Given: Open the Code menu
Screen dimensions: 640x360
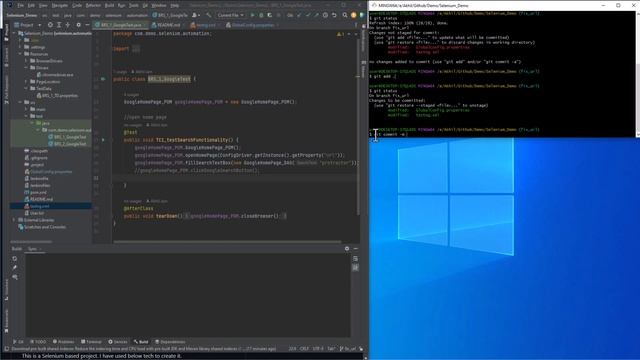Looking at the screenshot, I should coord(77,6).
